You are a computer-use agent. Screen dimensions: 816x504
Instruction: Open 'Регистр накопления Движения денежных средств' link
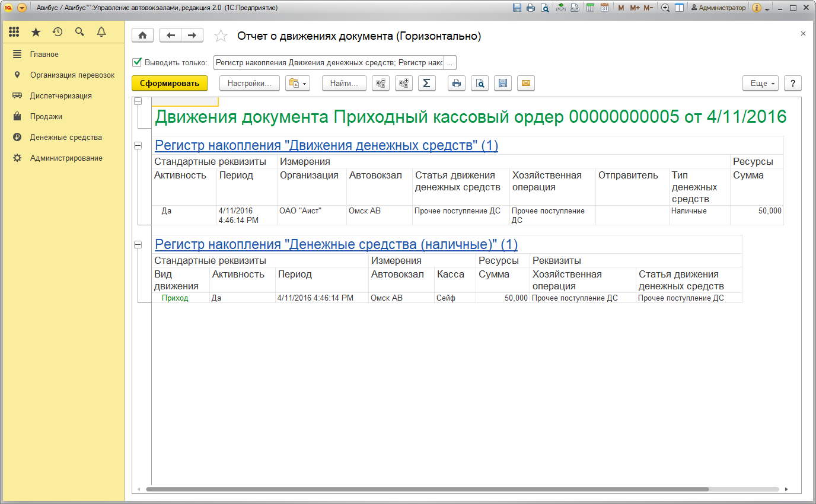[x=326, y=145]
